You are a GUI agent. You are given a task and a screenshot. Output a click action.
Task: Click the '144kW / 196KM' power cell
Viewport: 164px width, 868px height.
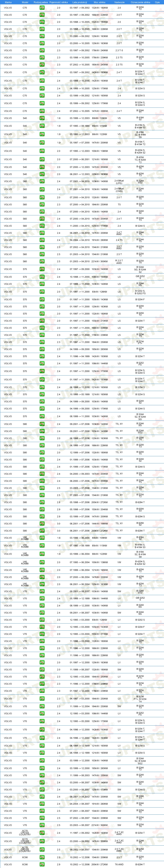tap(100, 523)
